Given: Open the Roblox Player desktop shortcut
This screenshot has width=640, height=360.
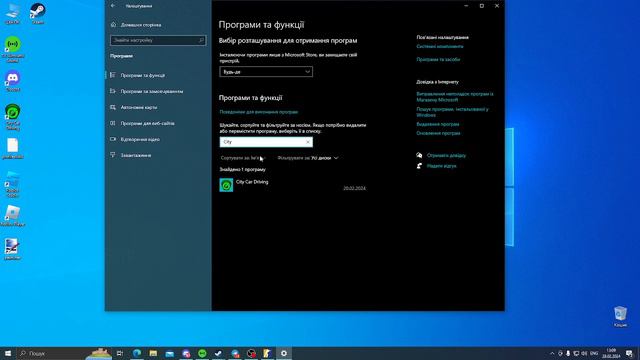Looking at the screenshot, I should (13, 216).
